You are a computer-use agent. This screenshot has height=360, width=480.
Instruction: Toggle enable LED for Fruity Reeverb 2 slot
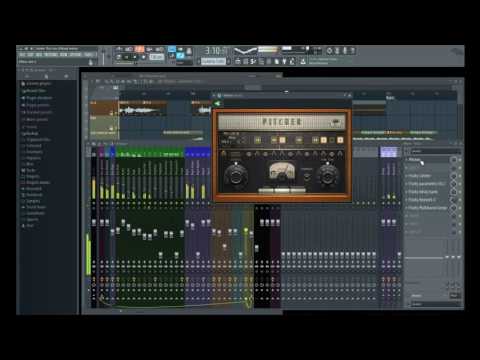tap(460, 200)
